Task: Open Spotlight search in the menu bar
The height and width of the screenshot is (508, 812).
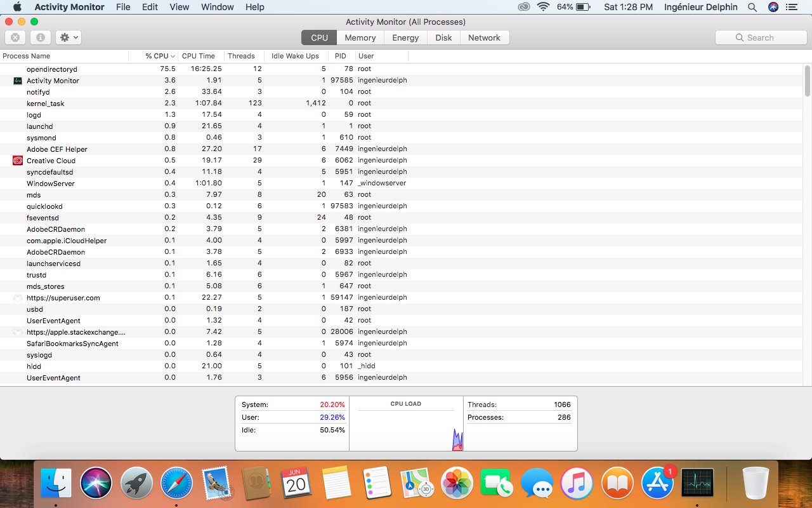Action: click(752, 7)
